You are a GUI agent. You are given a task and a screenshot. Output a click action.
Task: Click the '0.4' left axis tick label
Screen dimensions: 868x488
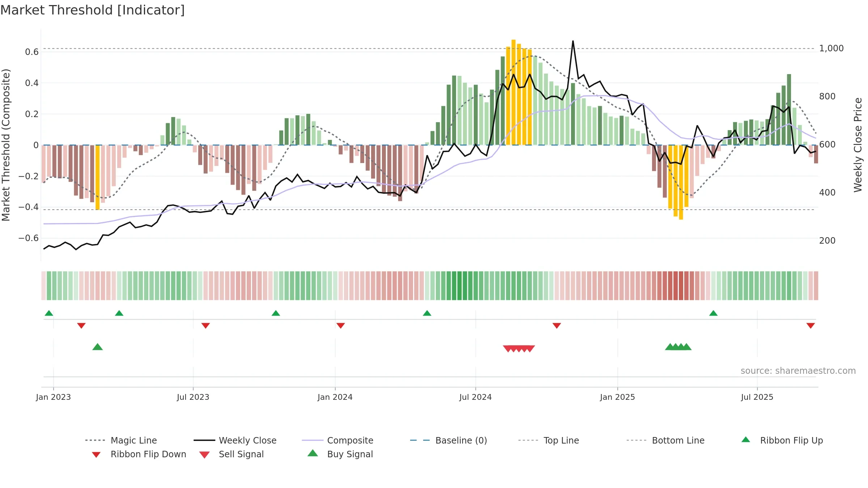[x=32, y=83]
